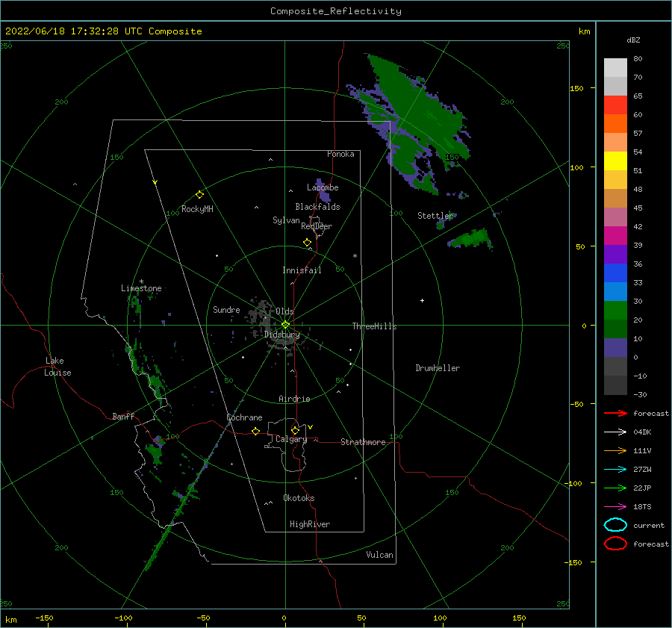Select the Lacombe label

[x=323, y=187]
